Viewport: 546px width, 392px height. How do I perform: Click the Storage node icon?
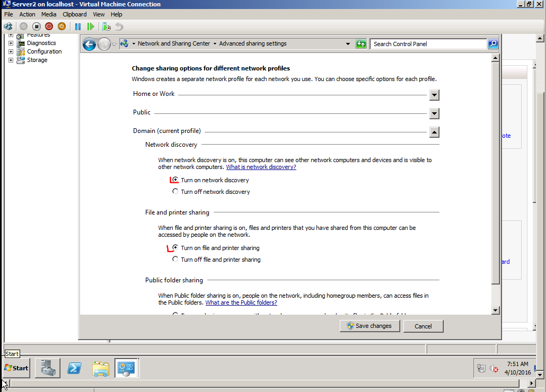pos(21,60)
